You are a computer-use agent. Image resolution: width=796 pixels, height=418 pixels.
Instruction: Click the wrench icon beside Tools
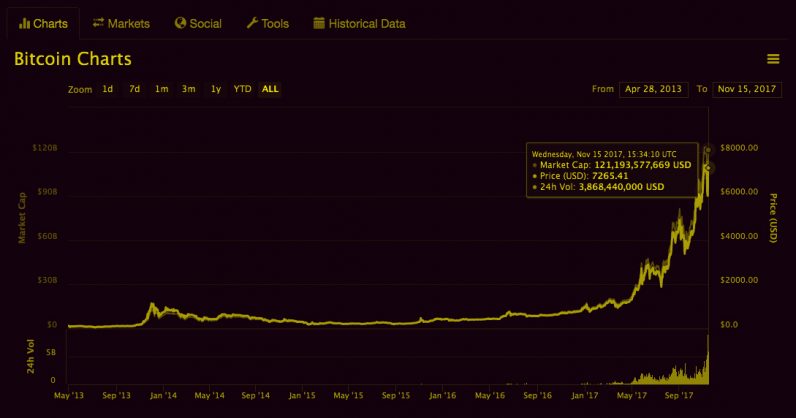tap(252, 23)
